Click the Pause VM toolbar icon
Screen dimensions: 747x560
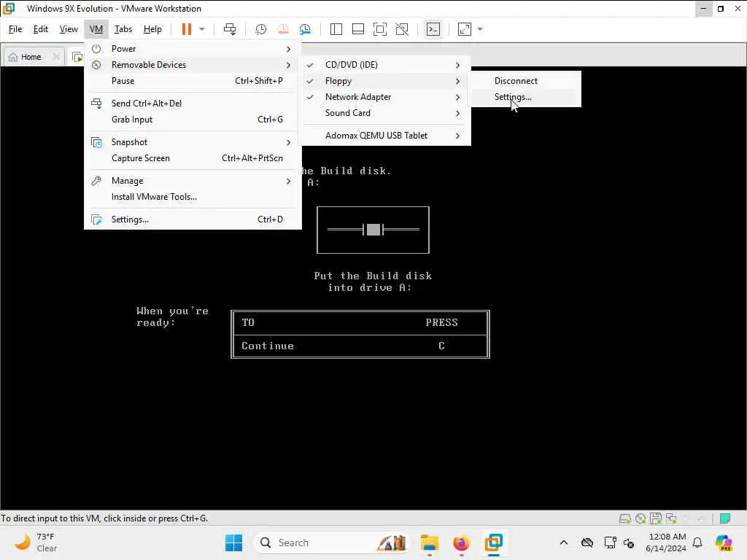coord(186,29)
